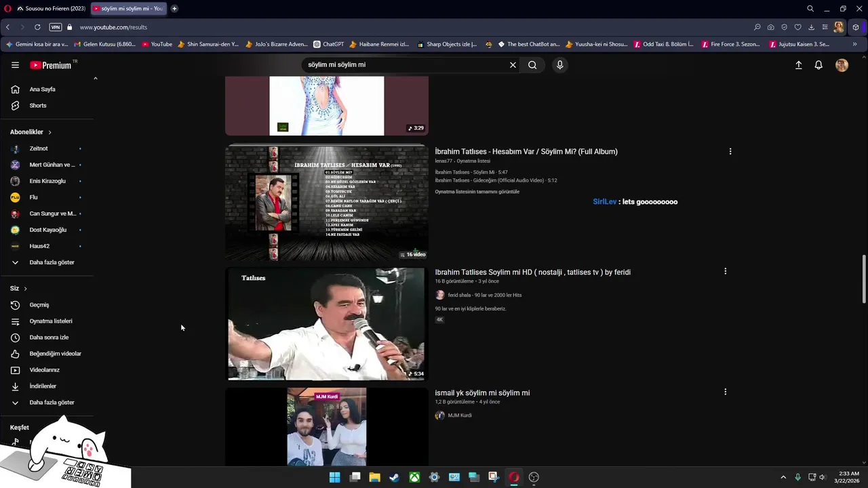Open the Windows Start button

[x=334, y=477]
